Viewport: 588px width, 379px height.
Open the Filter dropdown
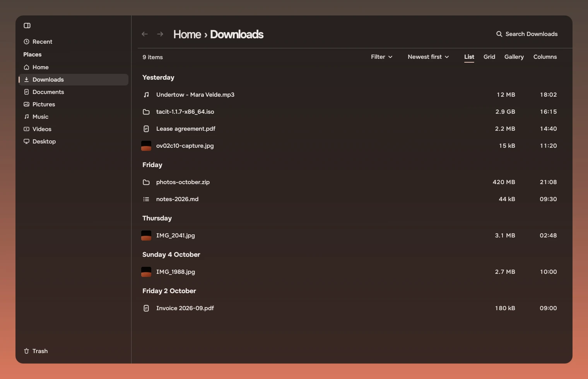coord(382,57)
